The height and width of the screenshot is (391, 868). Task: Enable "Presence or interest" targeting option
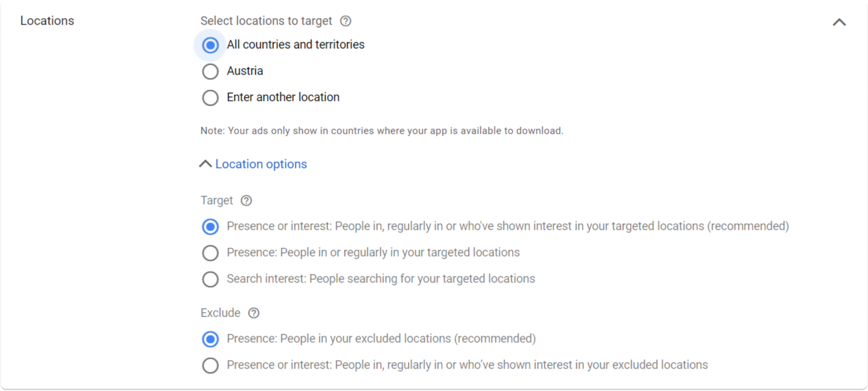(210, 226)
